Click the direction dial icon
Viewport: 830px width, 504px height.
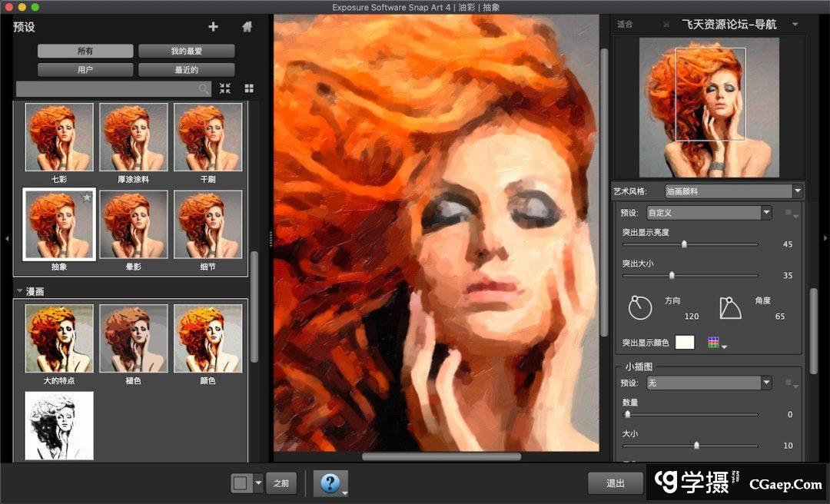tap(639, 307)
